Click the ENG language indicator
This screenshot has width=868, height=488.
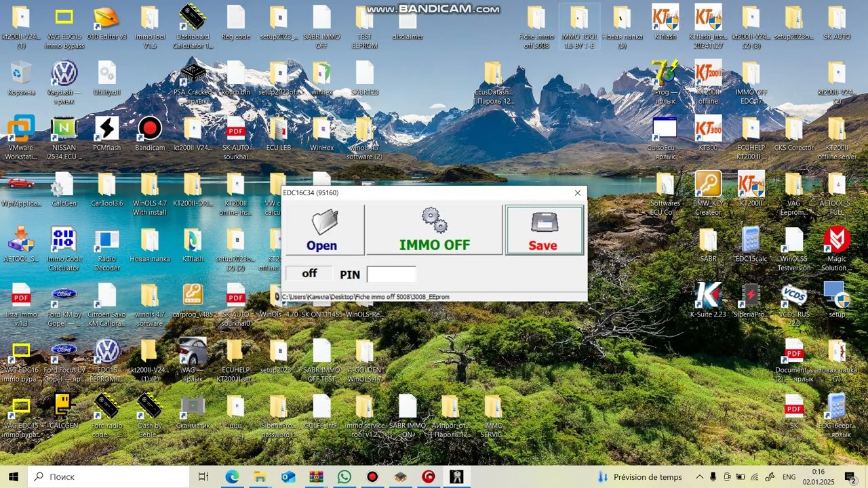coord(789,476)
